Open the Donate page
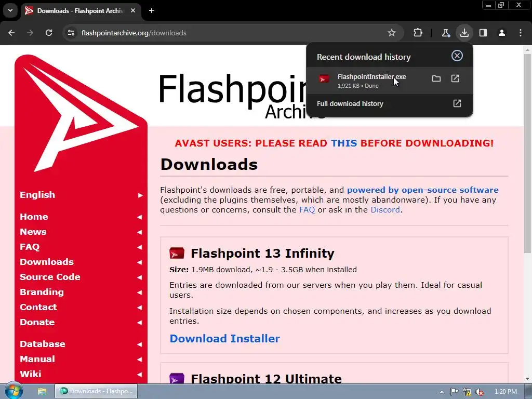Screen dimensions: 532x399 (x=37, y=322)
